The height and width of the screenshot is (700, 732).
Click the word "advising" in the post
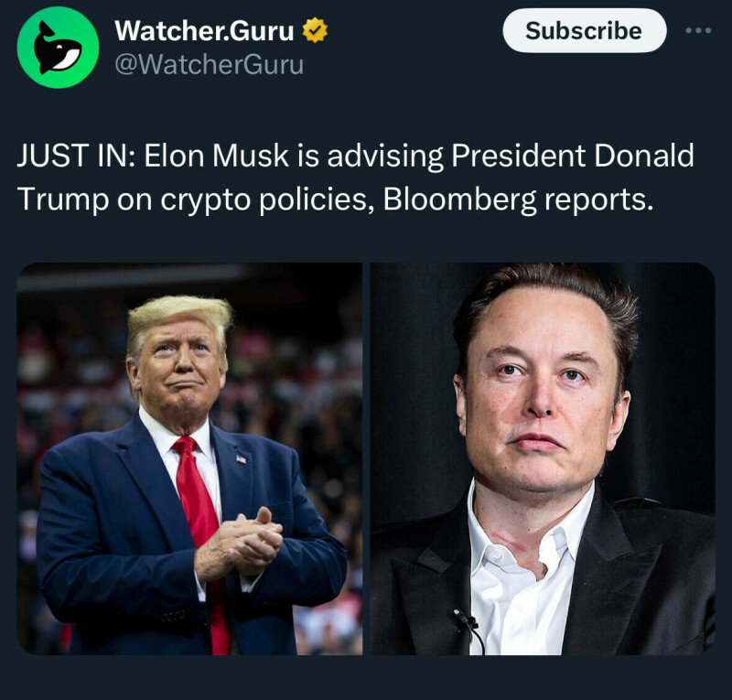point(385,156)
